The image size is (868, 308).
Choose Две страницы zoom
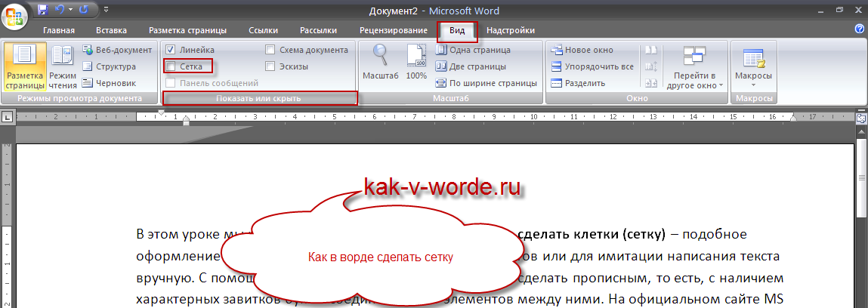point(471,66)
